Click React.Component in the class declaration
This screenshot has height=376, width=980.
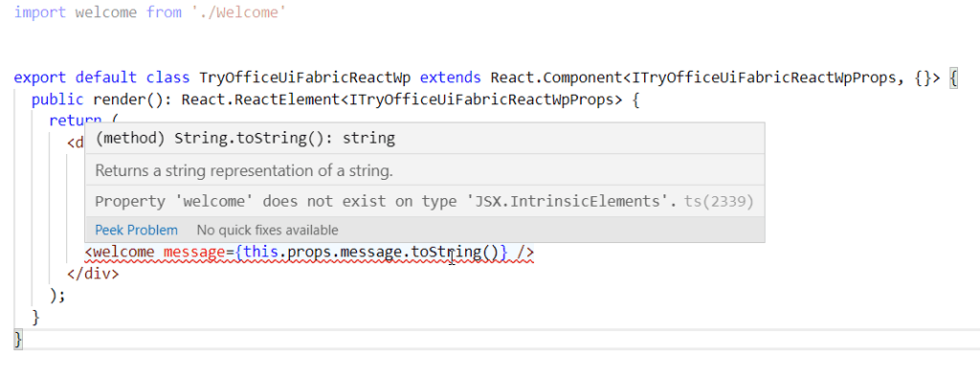click(557, 78)
